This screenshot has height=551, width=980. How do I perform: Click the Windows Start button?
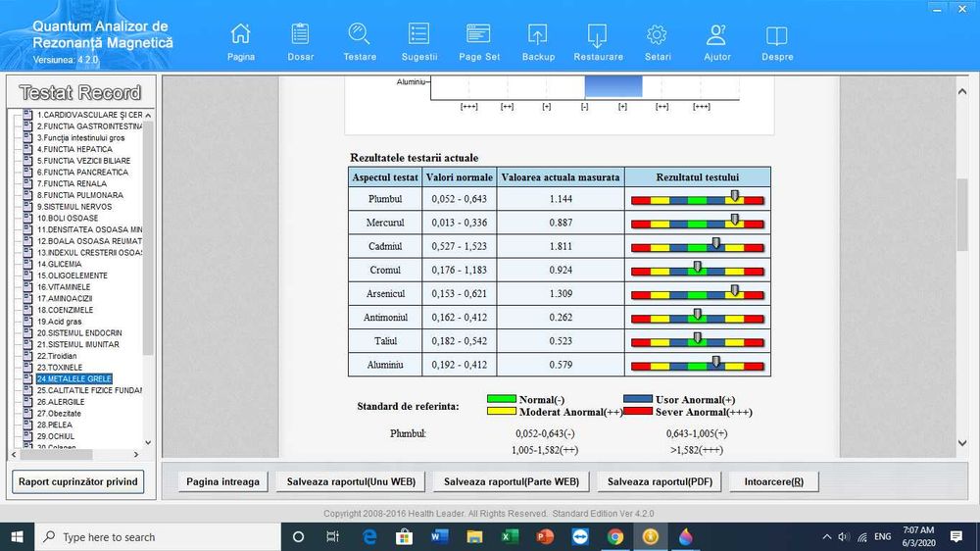17,536
